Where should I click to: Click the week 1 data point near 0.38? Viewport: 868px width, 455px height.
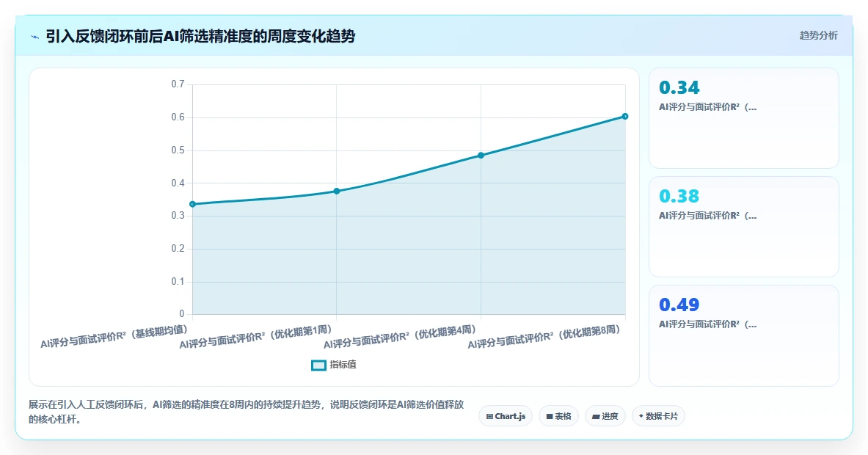337,191
